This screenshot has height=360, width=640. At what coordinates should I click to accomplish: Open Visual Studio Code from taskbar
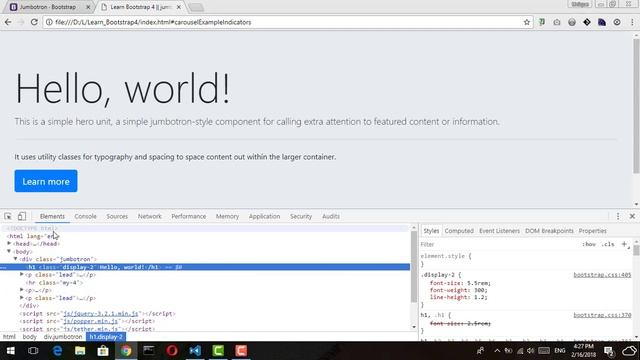pyautogui.click(x=195, y=351)
